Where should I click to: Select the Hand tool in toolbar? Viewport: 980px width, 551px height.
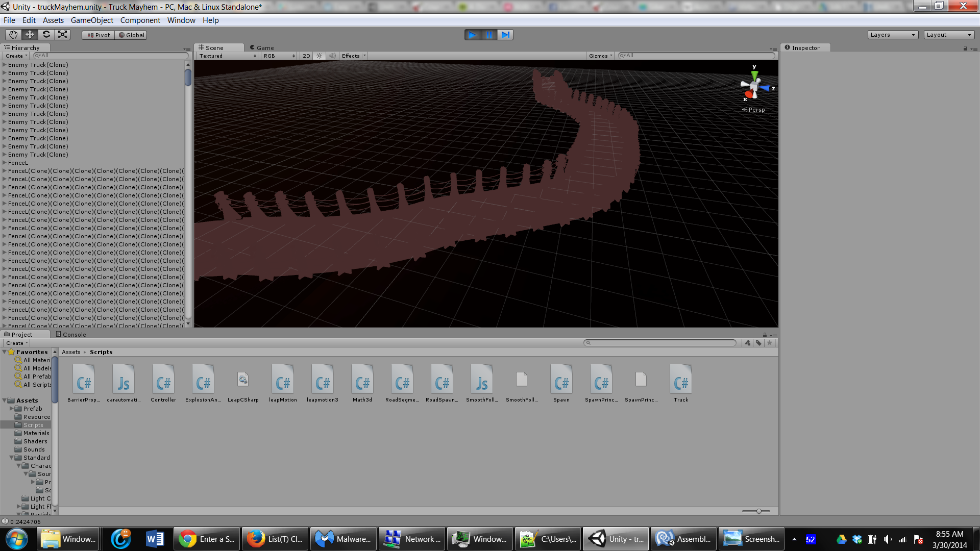click(13, 35)
